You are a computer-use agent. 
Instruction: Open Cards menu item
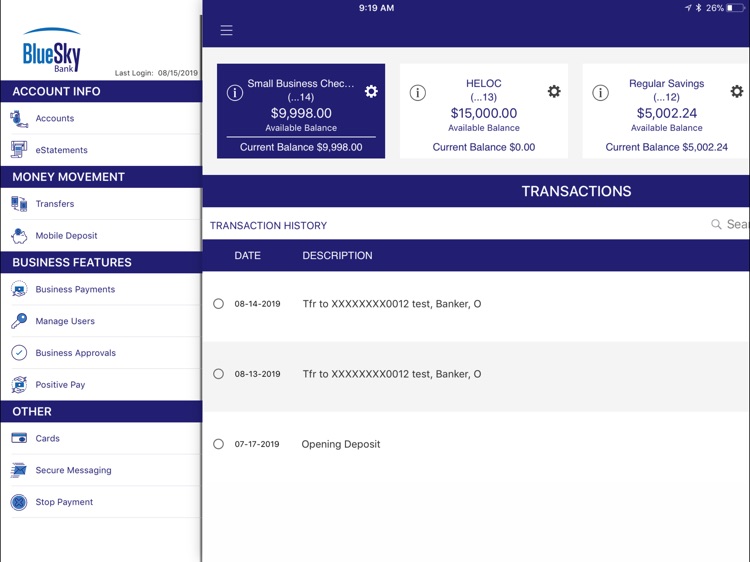coord(101,438)
